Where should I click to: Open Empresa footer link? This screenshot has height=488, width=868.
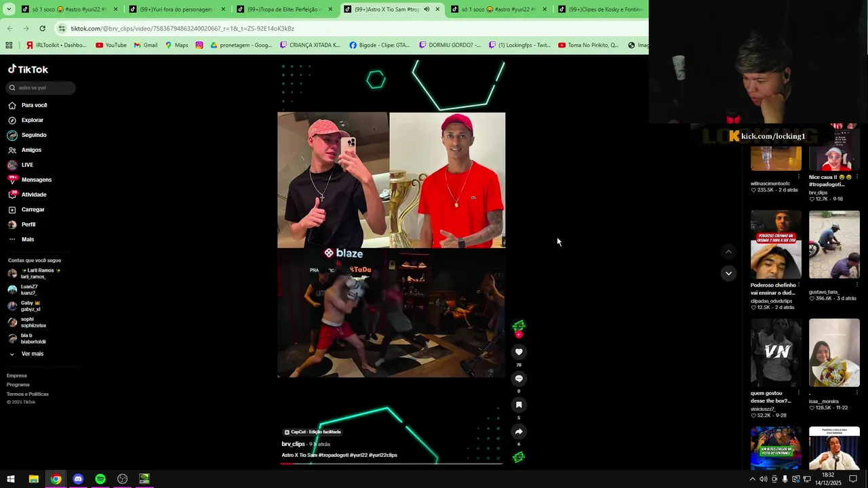[x=17, y=375]
